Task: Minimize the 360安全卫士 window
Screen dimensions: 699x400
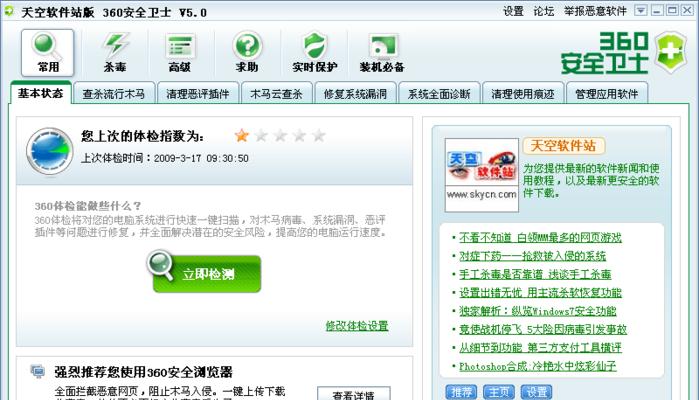Action: click(x=656, y=10)
